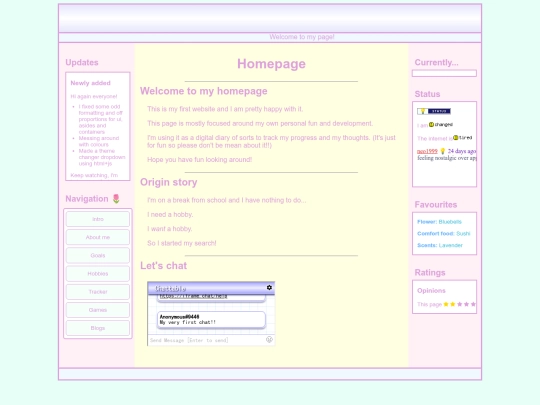Open the Tracker page
This screenshot has width=540, height=405.
[x=98, y=292]
